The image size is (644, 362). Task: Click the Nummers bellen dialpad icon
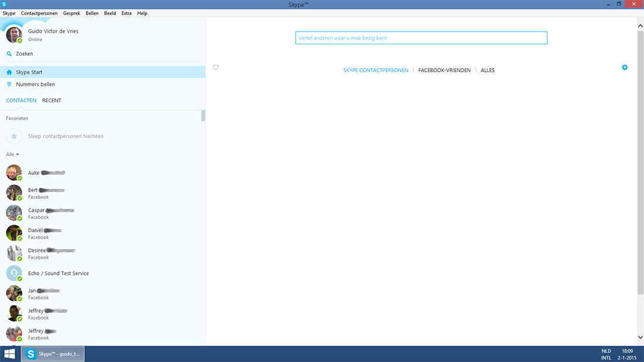9,84
